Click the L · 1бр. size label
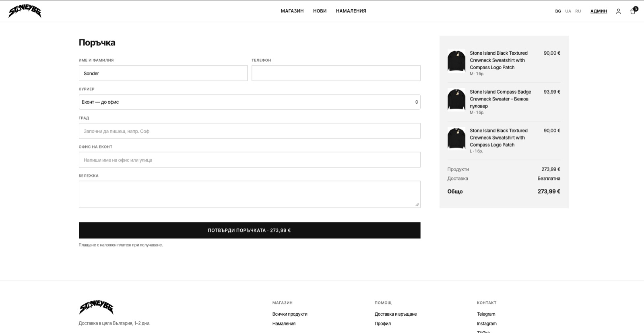The height and width of the screenshot is (333, 644). [476, 151]
